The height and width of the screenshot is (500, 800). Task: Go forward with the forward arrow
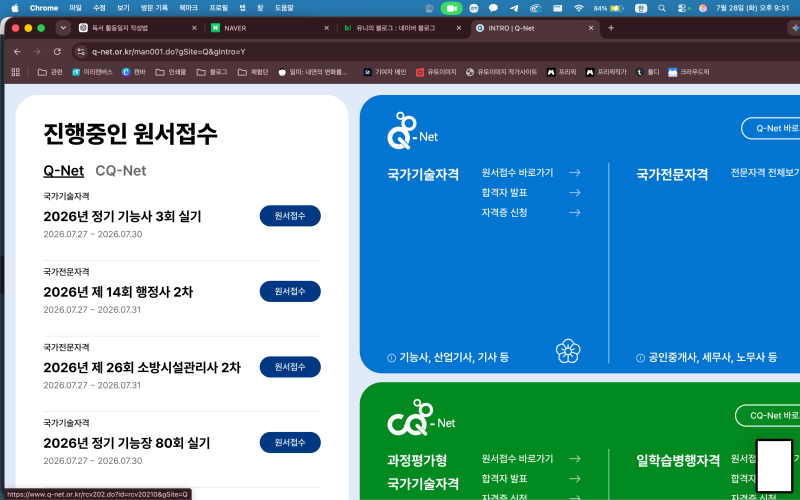(x=37, y=52)
